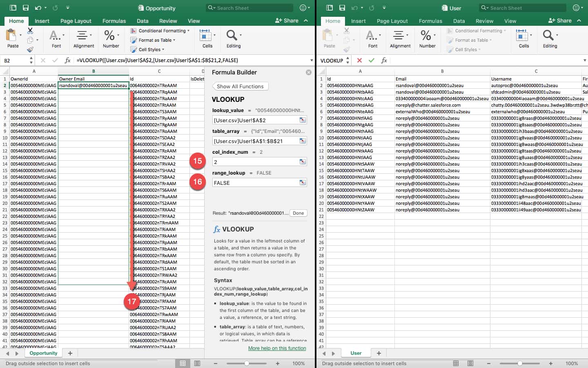The height and width of the screenshot is (368, 588).
Task: Open the Formulas tab in Opportunity window
Action: (114, 21)
